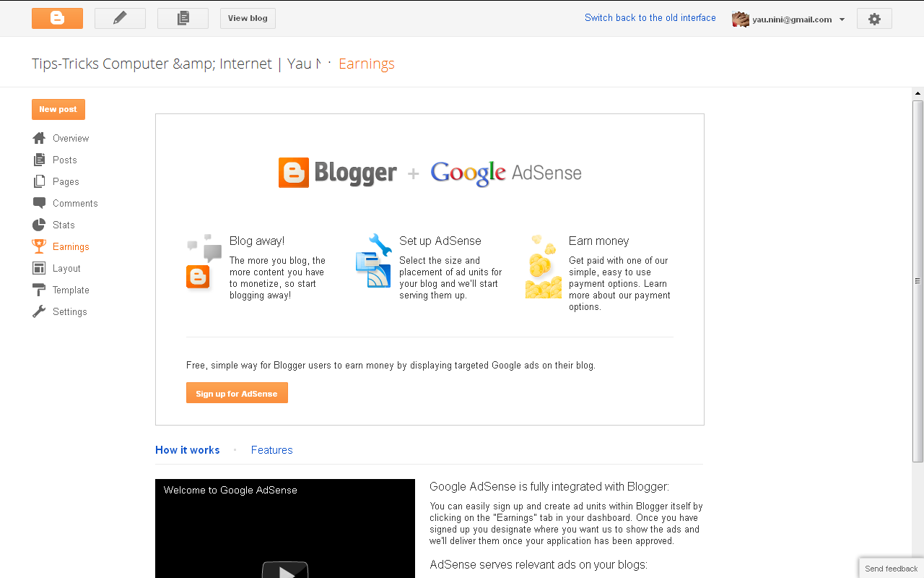The width and height of the screenshot is (924, 578).
Task: Click the Send feedback button
Action: point(892,568)
